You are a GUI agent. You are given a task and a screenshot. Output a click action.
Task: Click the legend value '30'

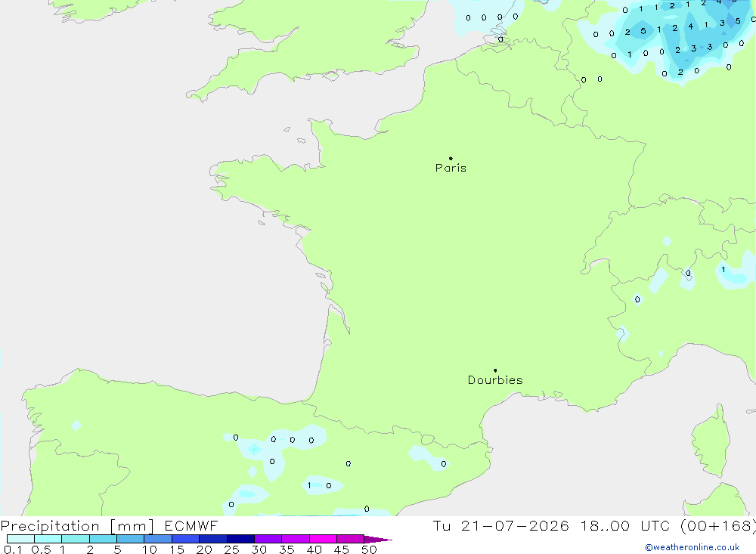(259, 549)
